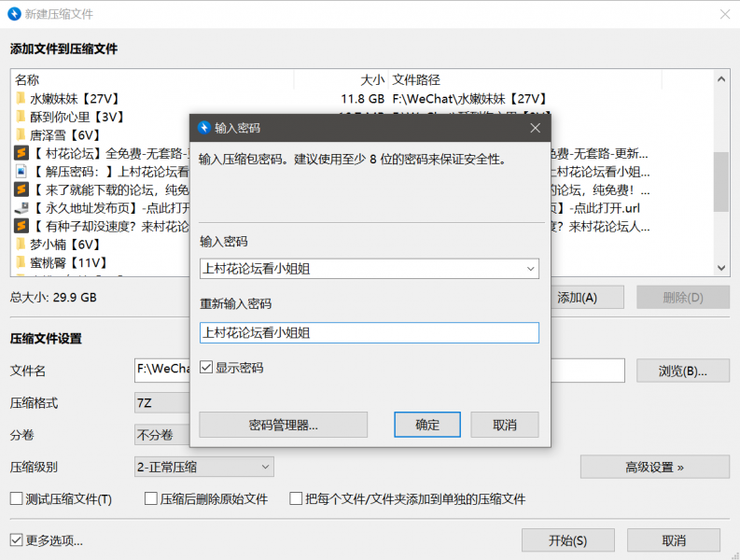Image resolution: width=740 pixels, height=560 pixels.
Task: Click the 【村花论坛】全免费 file icon
Action: 21,153
